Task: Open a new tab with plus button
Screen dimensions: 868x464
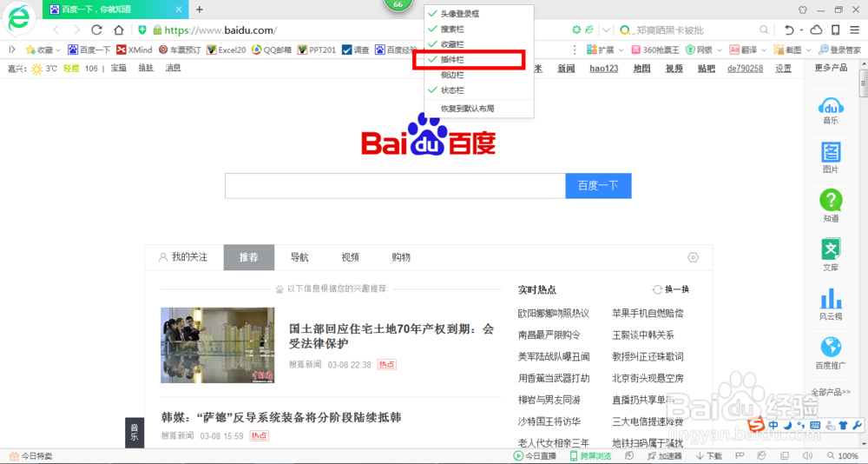Action: (x=200, y=10)
